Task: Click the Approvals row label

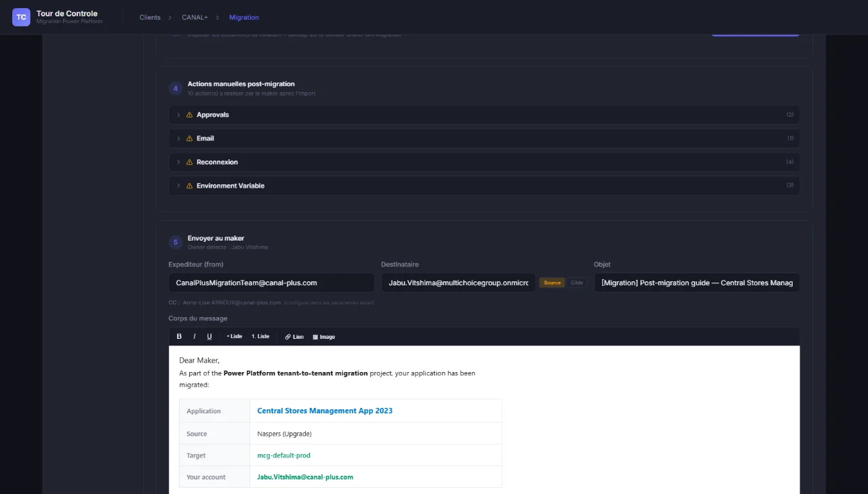Action: coord(213,115)
